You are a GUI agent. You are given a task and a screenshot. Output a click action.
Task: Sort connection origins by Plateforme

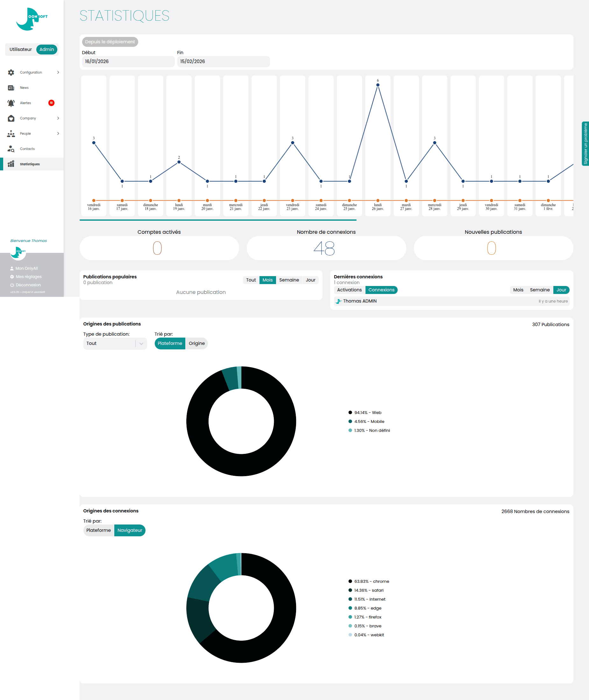(98, 530)
